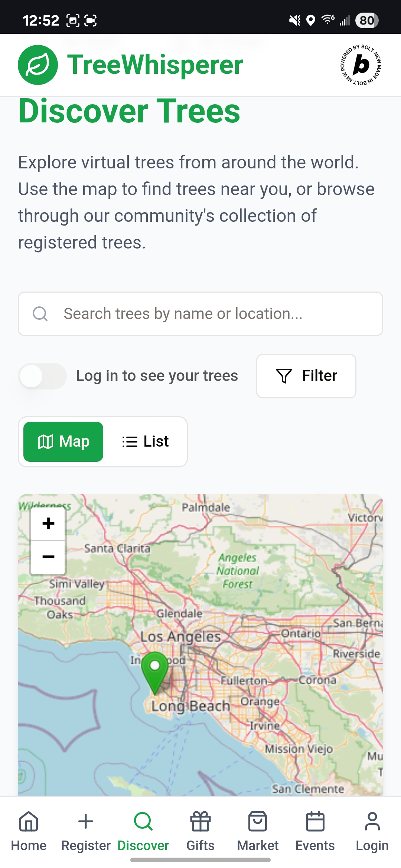Viewport: 401px width, 868px height.
Task: Select the Discover tab in the bottom navigation
Action: tap(143, 832)
